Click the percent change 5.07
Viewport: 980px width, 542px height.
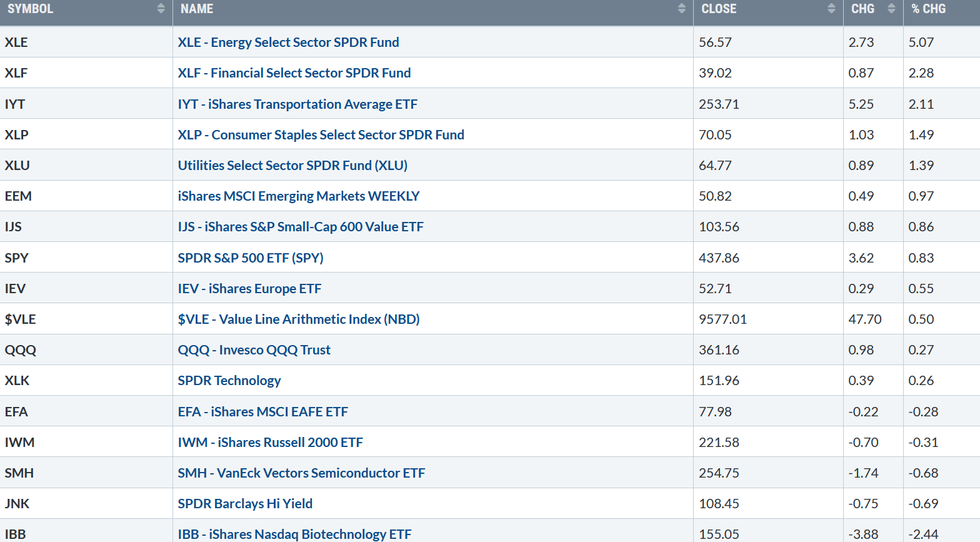click(x=921, y=42)
